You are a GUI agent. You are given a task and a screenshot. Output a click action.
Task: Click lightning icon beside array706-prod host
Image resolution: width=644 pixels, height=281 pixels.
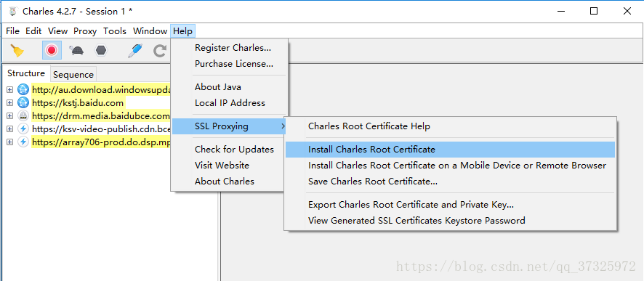[x=23, y=142]
